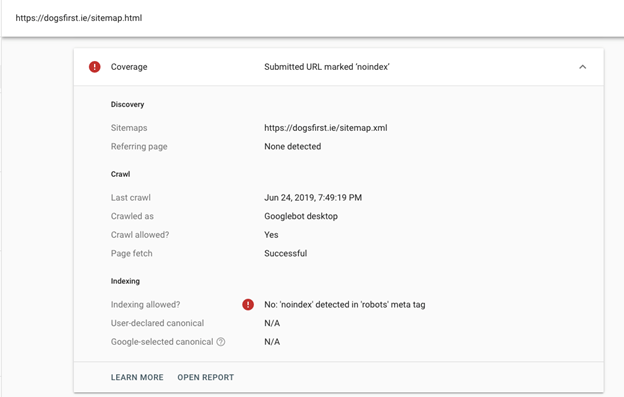Open help icon next to Google-selected canonical

(x=221, y=342)
